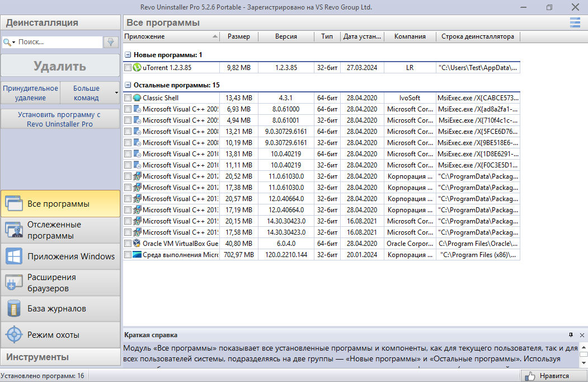Click the icon of Visual C++ 17,19 MB entry
The image size is (588, 382).
(137, 209)
